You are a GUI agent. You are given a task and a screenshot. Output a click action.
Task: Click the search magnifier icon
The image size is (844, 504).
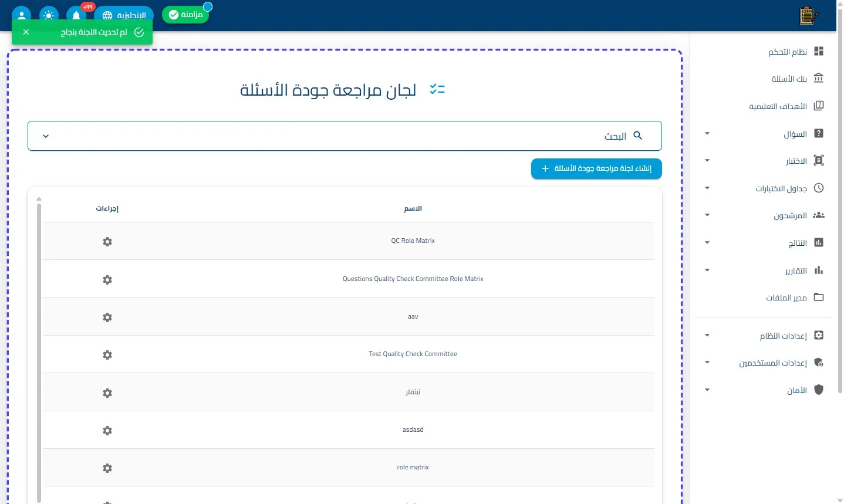click(638, 136)
